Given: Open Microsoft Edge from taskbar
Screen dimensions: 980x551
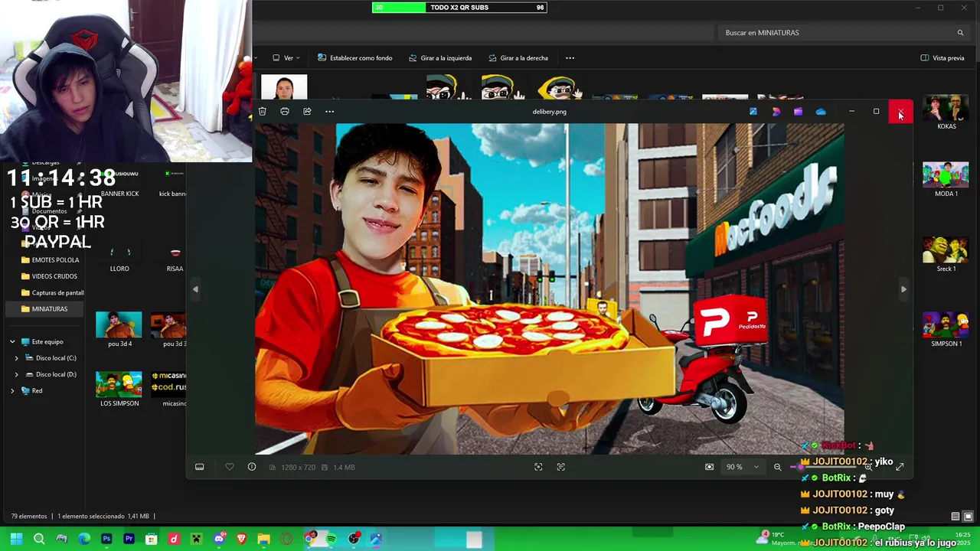Looking at the screenshot, I should tap(84, 539).
